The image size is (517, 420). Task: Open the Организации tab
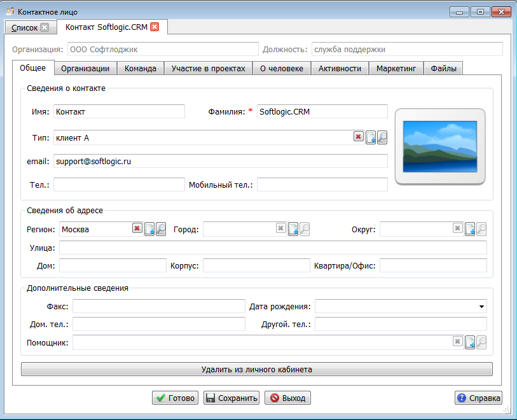(x=85, y=69)
